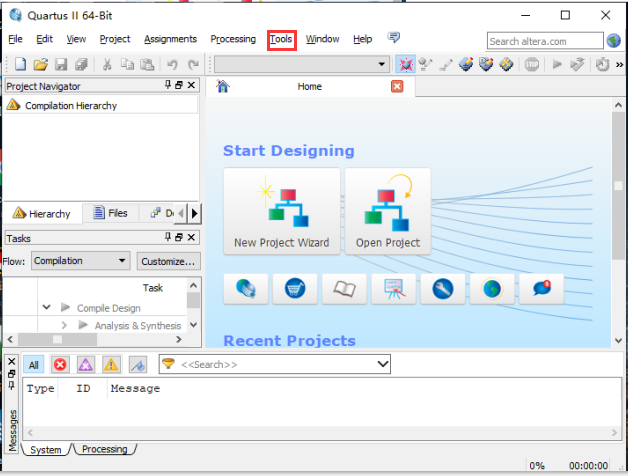
Task: Open the Tools menu
Action: point(281,39)
